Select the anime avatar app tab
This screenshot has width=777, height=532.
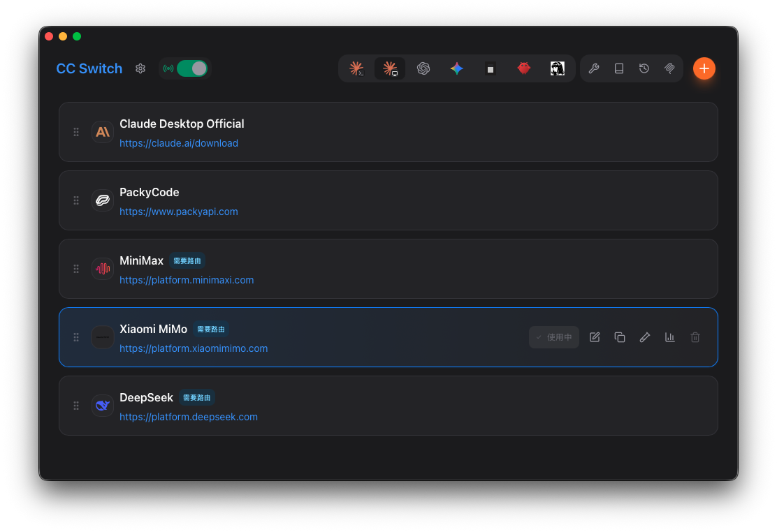pyautogui.click(x=558, y=68)
